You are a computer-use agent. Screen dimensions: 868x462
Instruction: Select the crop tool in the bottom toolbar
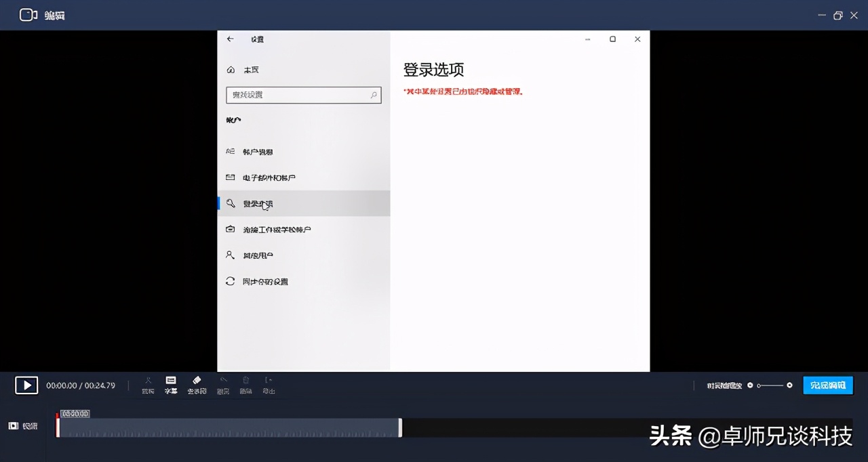coord(148,385)
